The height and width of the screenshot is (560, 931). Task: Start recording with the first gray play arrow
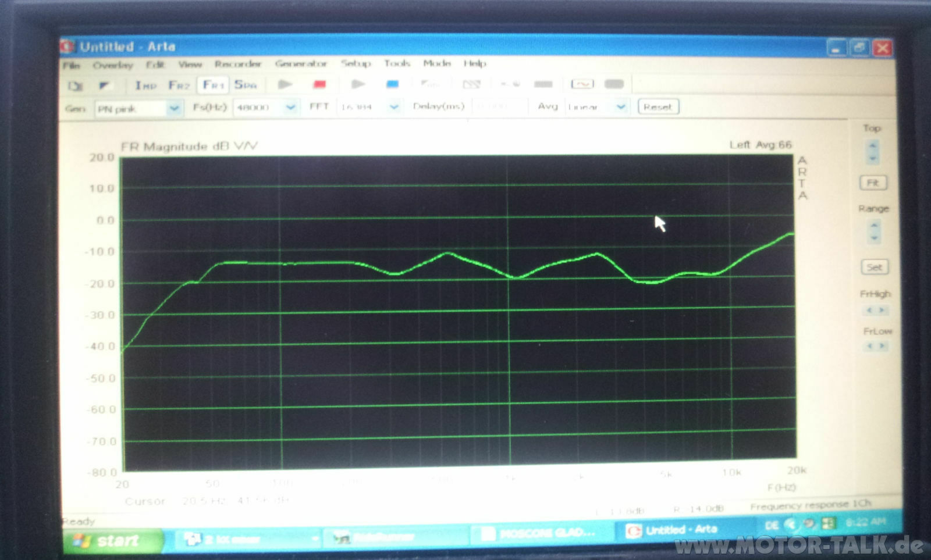[285, 84]
